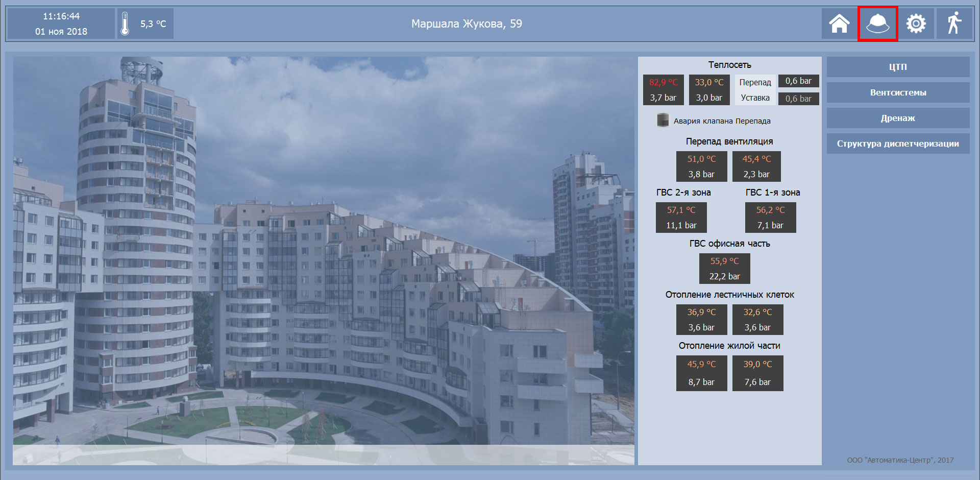
Task: Click the walking person exit icon
Action: pos(953,23)
